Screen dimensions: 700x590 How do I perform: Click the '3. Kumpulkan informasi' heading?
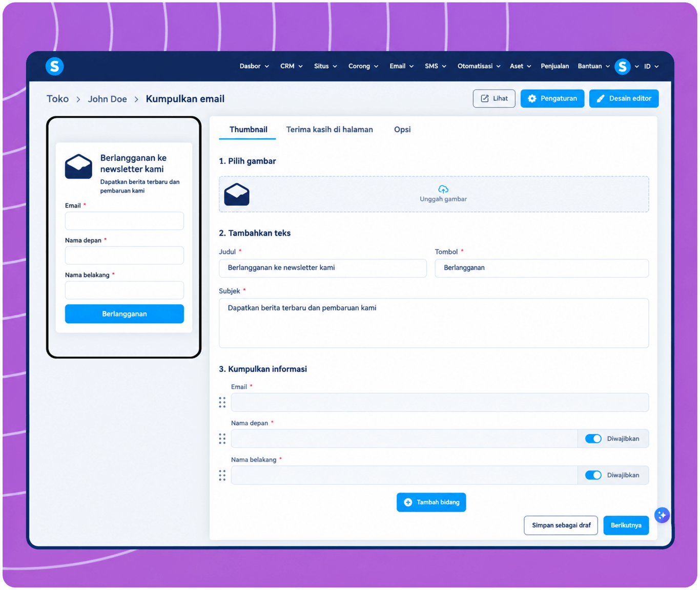click(263, 369)
